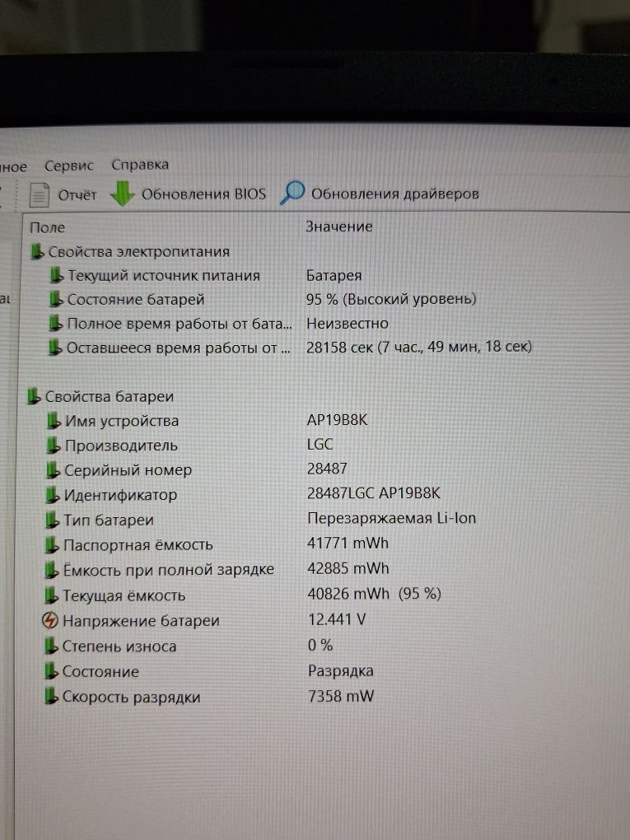Click the magnifier driver updates icon
Screen dimensions: 630x840
292,193
